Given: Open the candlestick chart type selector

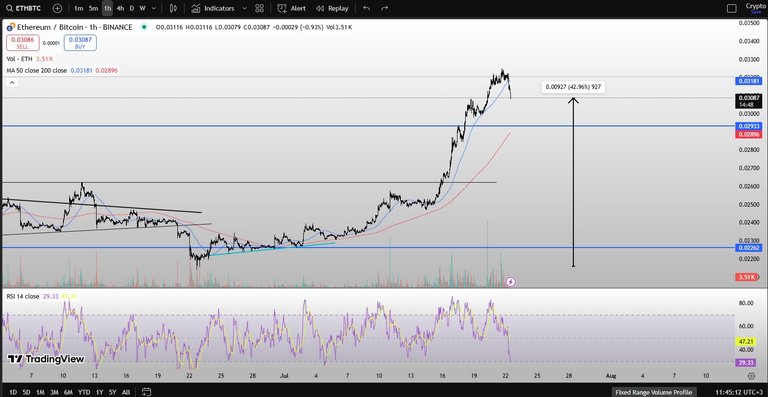Looking at the screenshot, I should click(x=172, y=8).
